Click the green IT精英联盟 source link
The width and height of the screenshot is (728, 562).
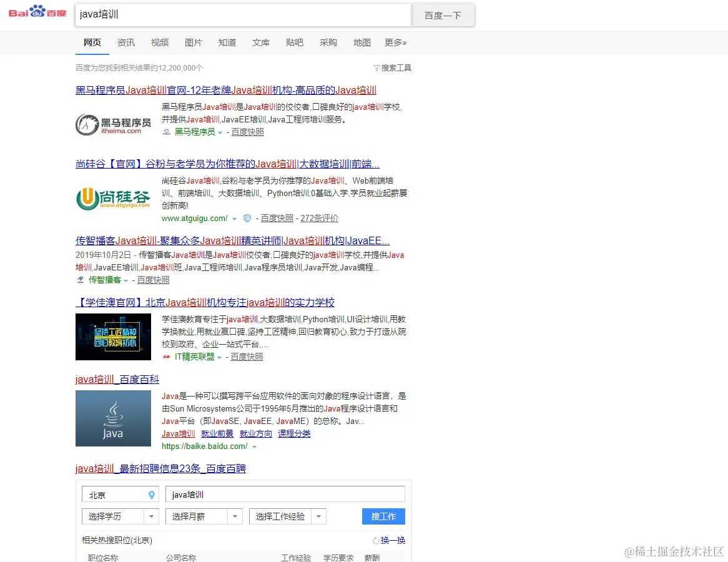coord(195,357)
